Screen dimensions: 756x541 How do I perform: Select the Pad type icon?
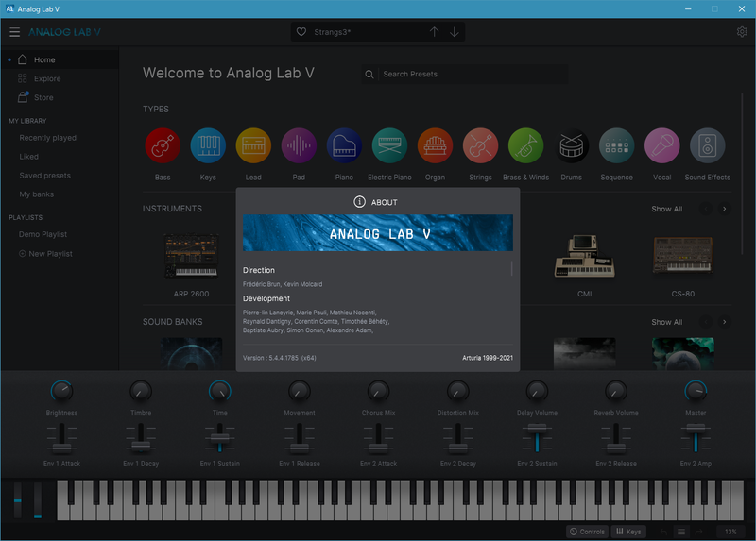299,145
